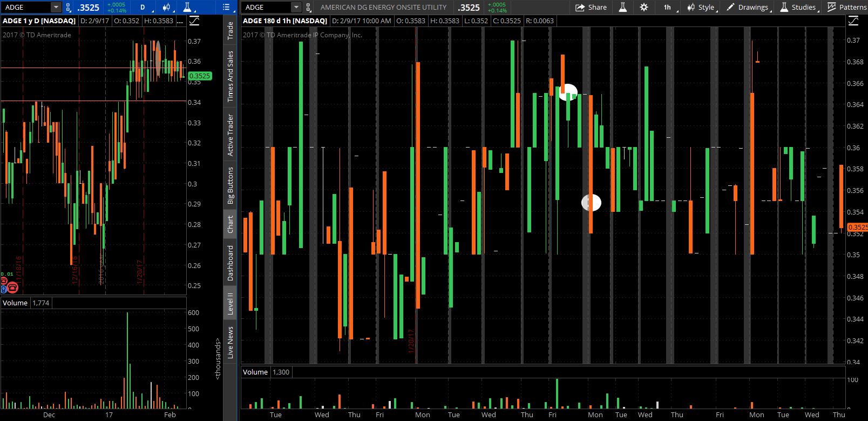Screen dimensions: 868x421
Task: Open chart settings gear icon
Action: click(643, 7)
